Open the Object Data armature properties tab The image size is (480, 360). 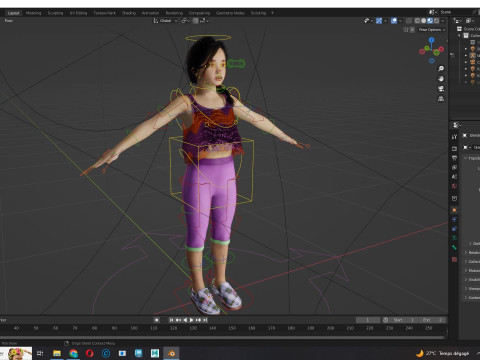point(454,238)
